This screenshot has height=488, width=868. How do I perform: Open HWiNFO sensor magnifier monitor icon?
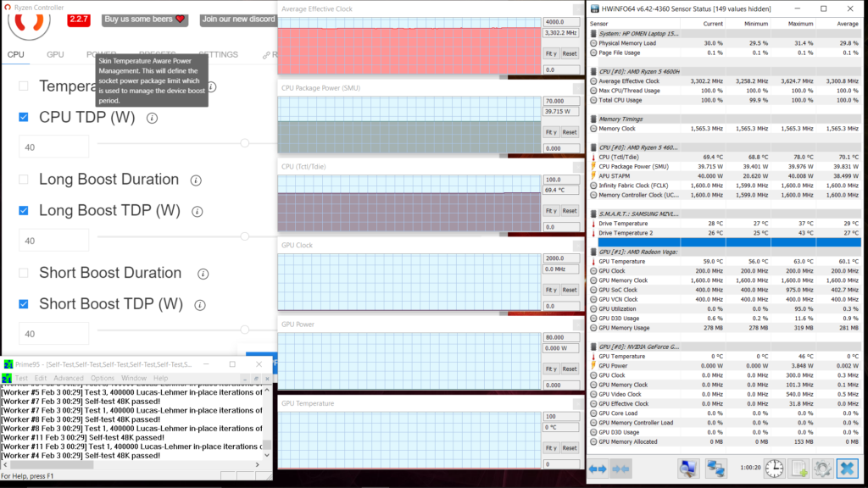click(x=687, y=469)
